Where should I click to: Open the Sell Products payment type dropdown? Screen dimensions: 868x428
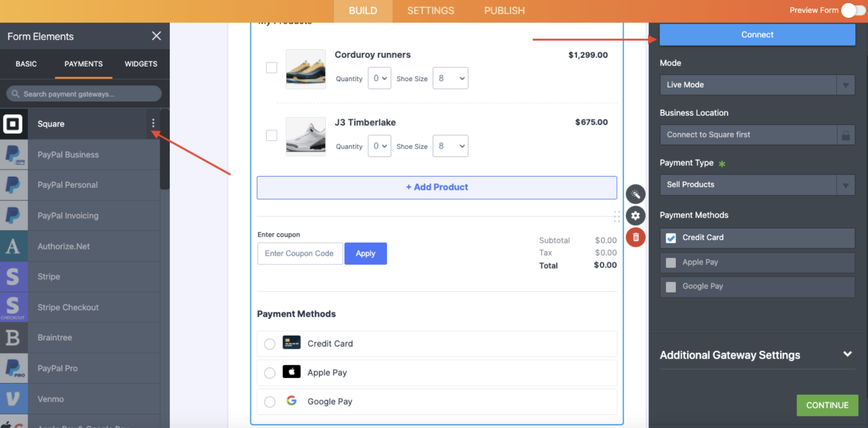click(757, 185)
